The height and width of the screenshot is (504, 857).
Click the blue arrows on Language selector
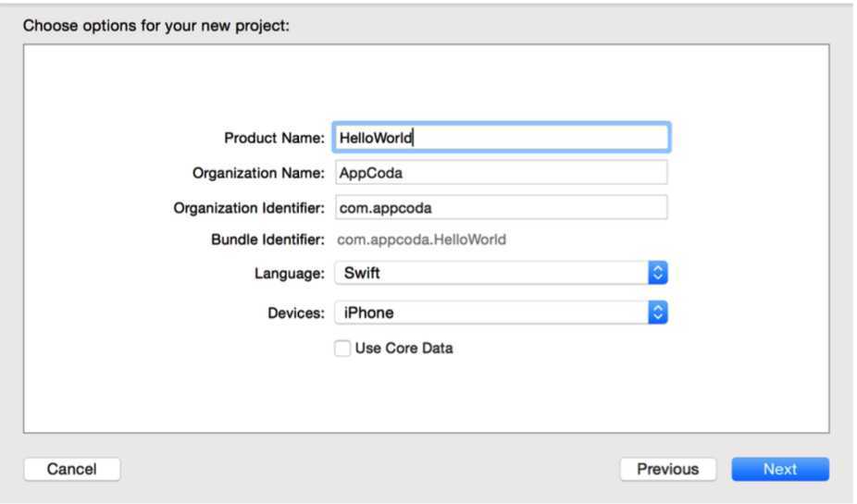[658, 273]
